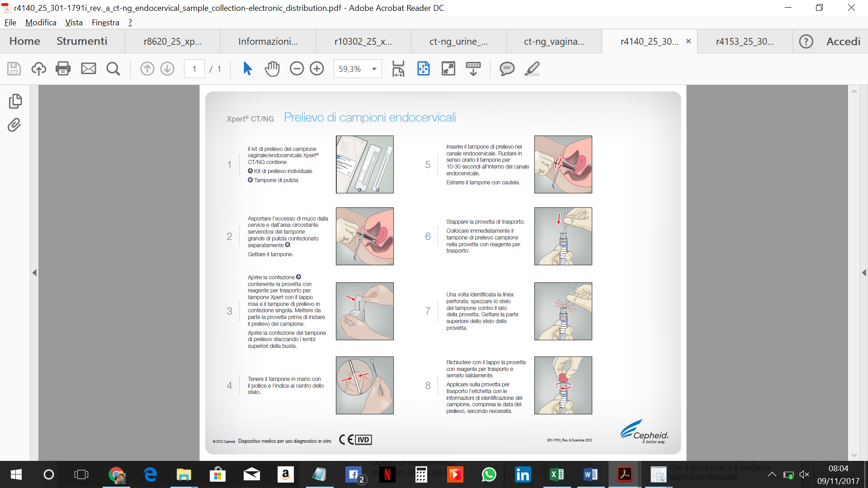Send file by email envelope icon
868x488 pixels.
[89, 69]
